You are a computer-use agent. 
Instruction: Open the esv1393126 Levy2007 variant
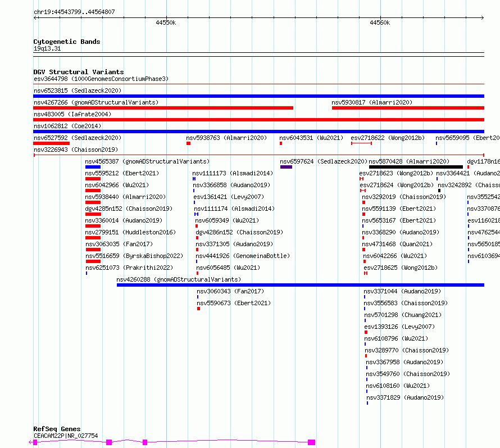[399, 327]
